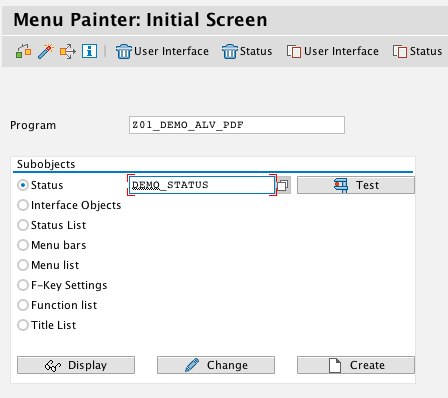448x398 pixels.
Task: Select Interface Objects radio button
Action: click(23, 205)
